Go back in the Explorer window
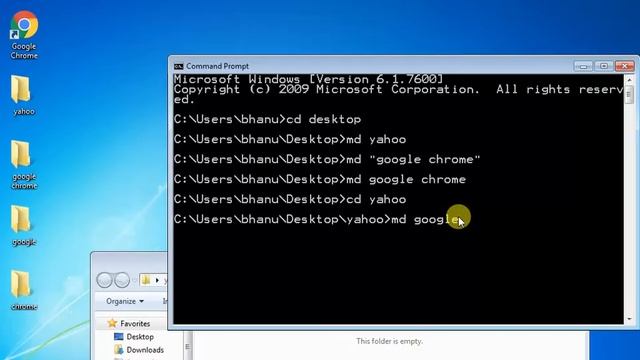Screen dimensions: 640x360 pyautogui.click(x=104, y=280)
